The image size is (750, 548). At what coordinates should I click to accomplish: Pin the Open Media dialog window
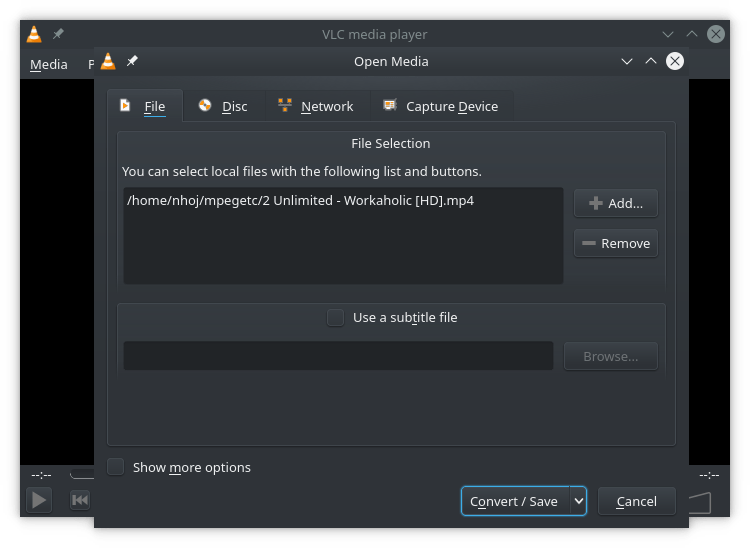coord(132,61)
